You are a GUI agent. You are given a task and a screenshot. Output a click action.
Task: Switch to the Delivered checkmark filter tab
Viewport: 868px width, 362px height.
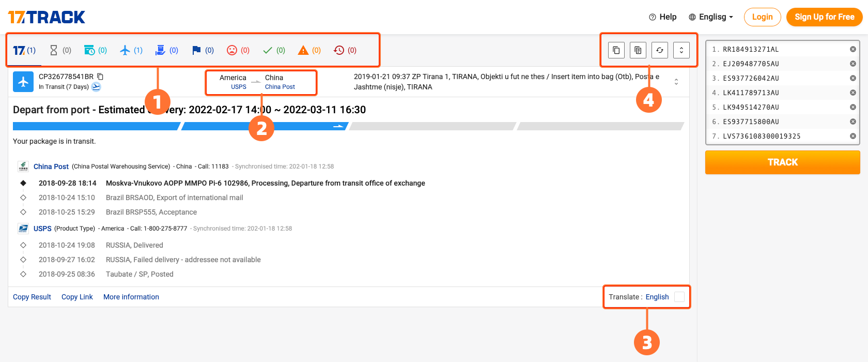274,50
